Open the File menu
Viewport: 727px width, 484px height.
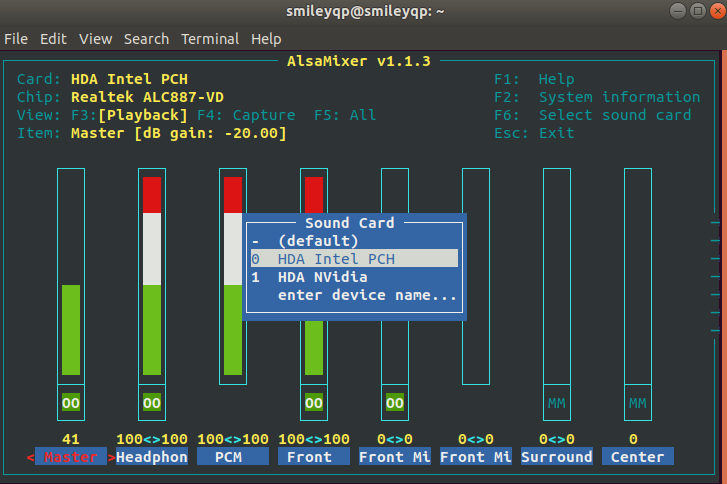coord(16,39)
